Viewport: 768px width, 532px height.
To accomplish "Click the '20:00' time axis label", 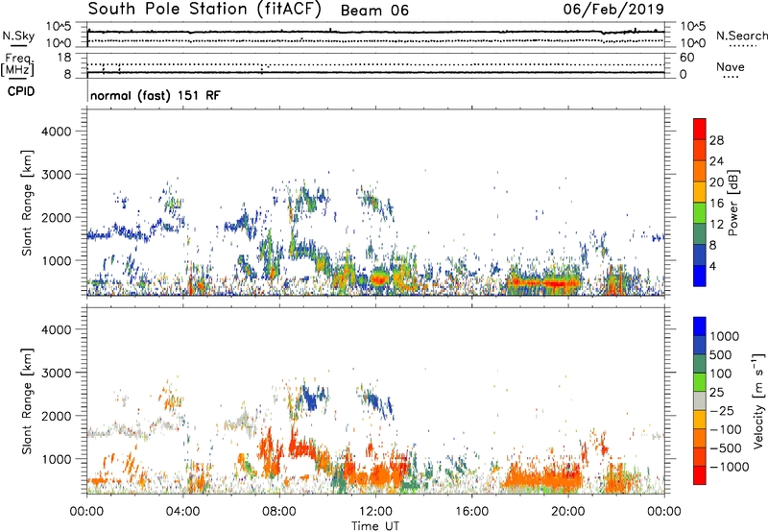I will tap(568, 512).
